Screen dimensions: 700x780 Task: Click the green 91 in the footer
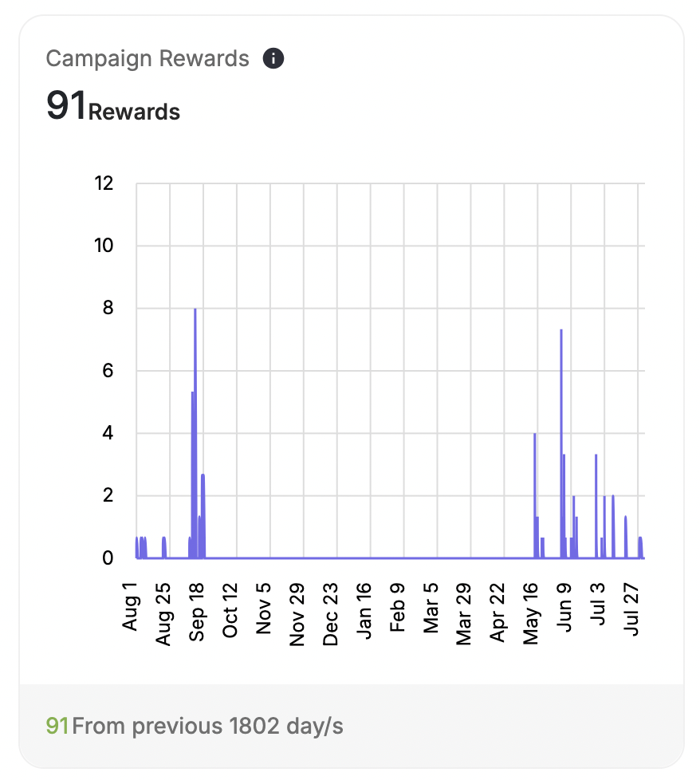(x=59, y=725)
